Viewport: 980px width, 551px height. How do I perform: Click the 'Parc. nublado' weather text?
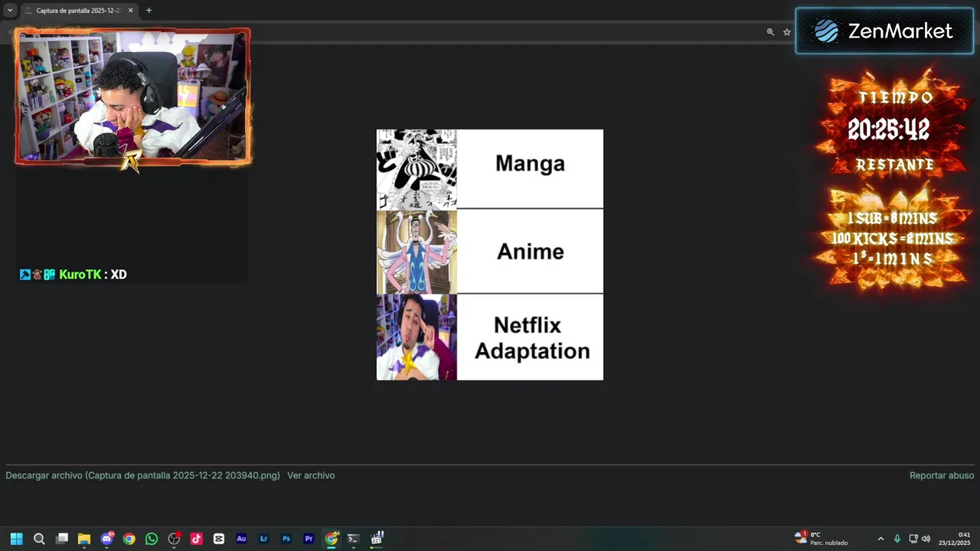[x=829, y=543]
